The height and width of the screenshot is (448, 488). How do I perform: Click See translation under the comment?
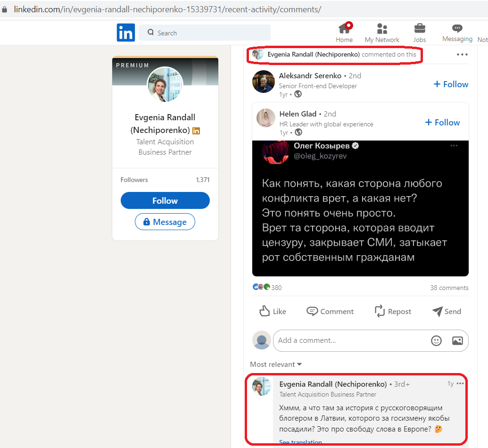300,442
